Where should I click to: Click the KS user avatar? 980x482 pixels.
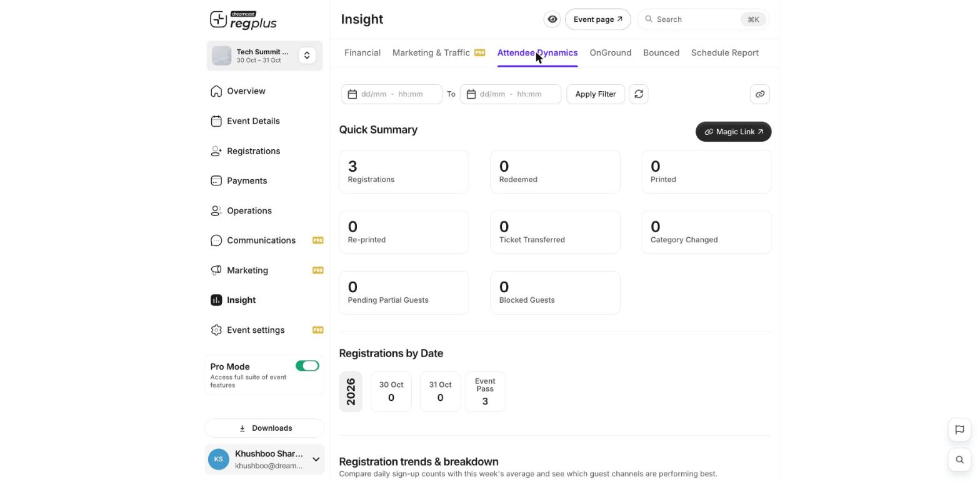click(x=219, y=460)
